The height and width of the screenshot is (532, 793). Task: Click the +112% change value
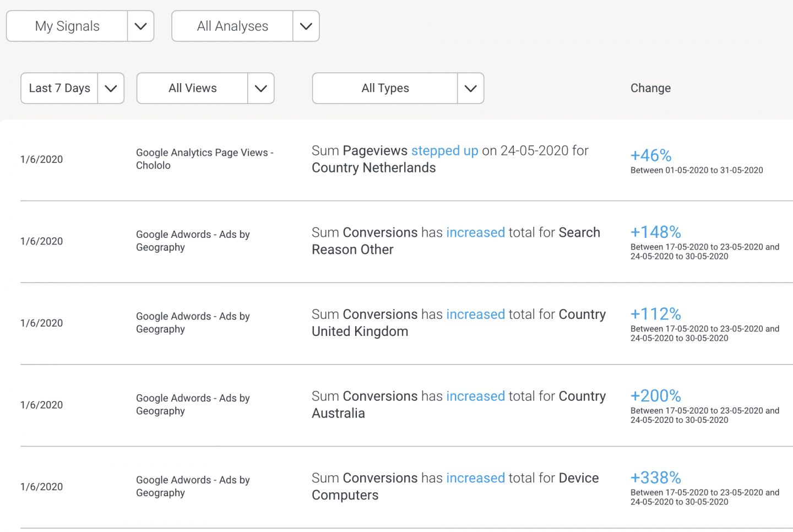pos(655,314)
